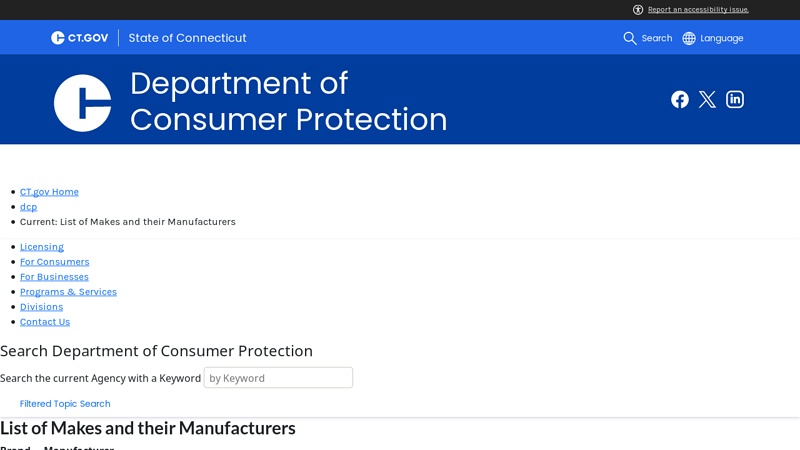The height and width of the screenshot is (450, 800).
Task: Open the dcp breadcrumb link
Action: 29,207
